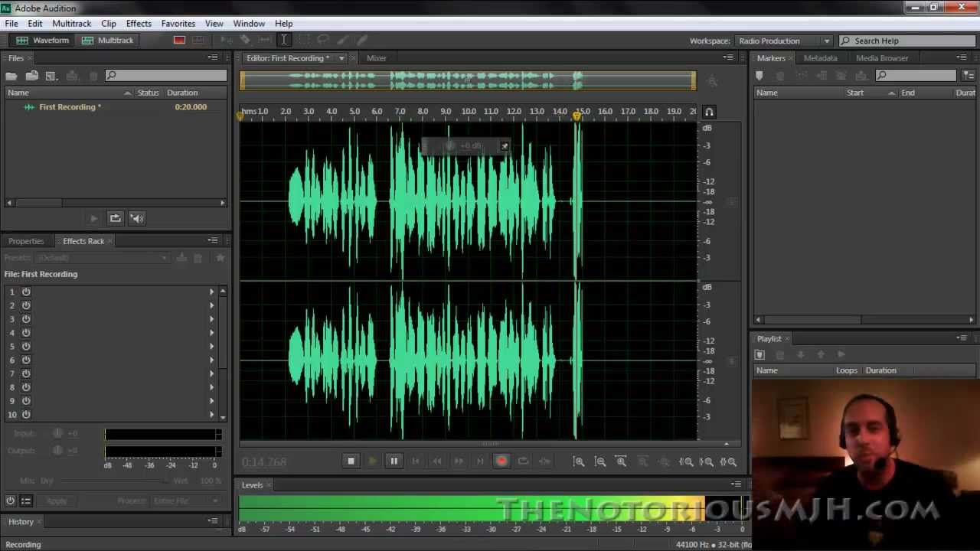Click the floating volume adjust knob on waveform
The width and height of the screenshot is (980, 551).
pyautogui.click(x=450, y=145)
